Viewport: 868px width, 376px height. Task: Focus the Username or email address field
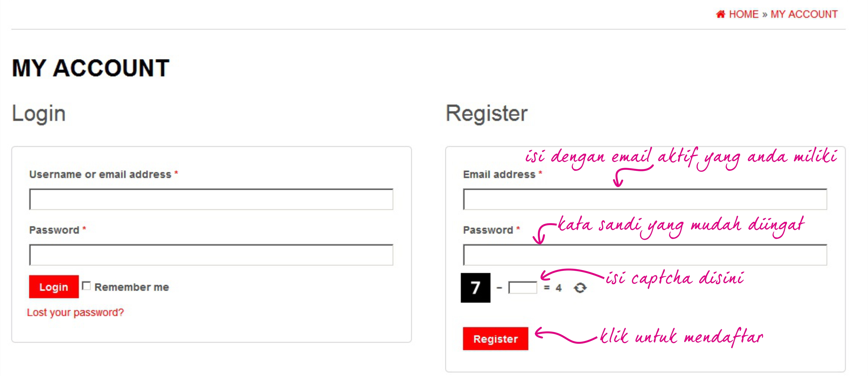(211, 199)
